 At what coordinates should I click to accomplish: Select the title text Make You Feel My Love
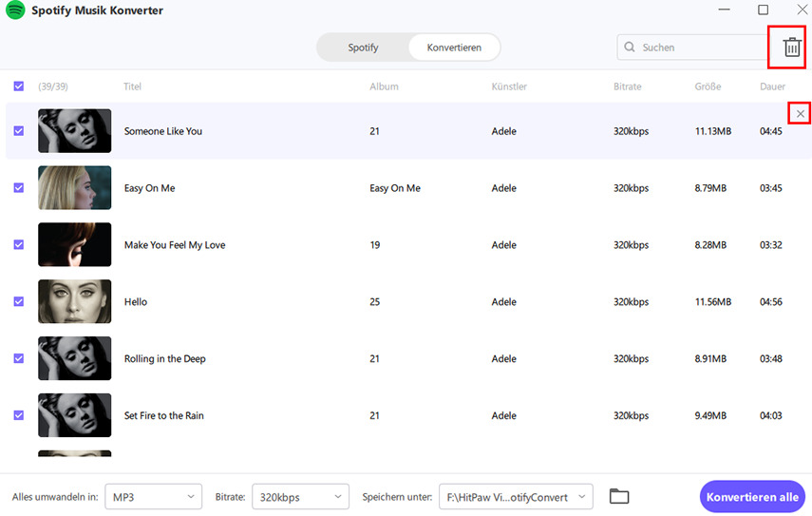click(x=175, y=245)
